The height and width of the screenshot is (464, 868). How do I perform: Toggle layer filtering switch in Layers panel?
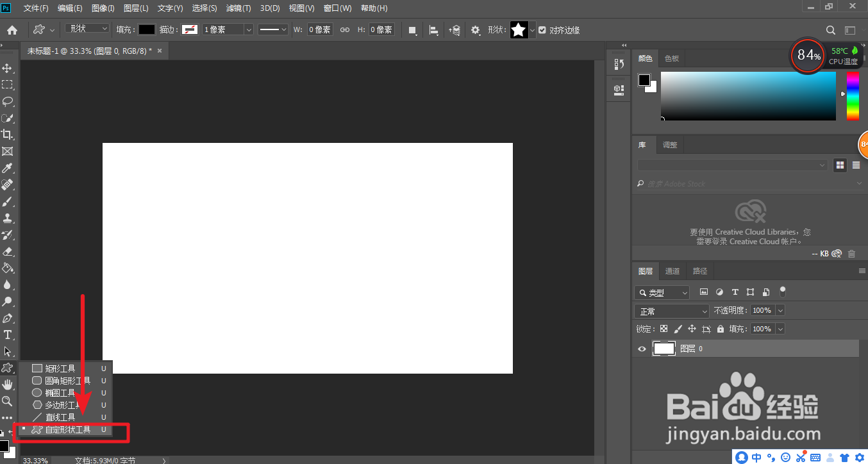pos(783,292)
